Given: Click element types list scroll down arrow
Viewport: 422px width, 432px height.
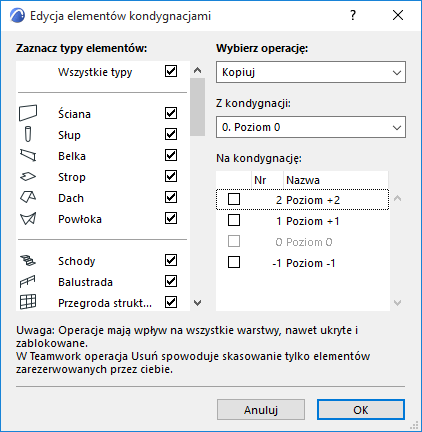Looking at the screenshot, I should point(198,303).
